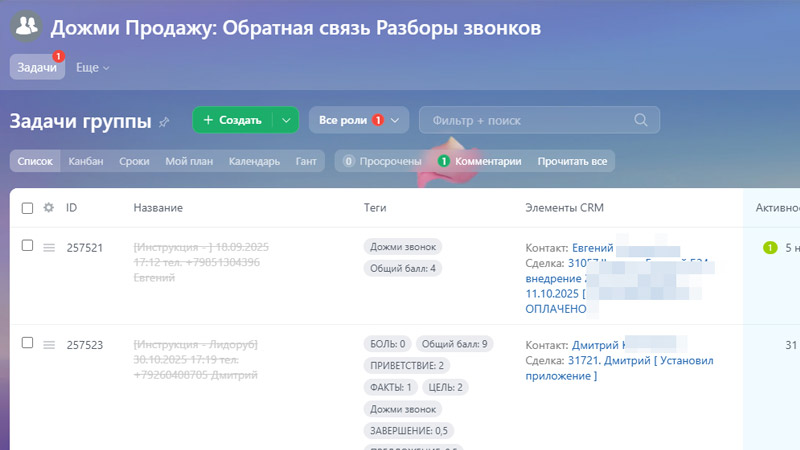Click the Просрочены zero counter
The width and height of the screenshot is (800, 450).
click(x=348, y=161)
